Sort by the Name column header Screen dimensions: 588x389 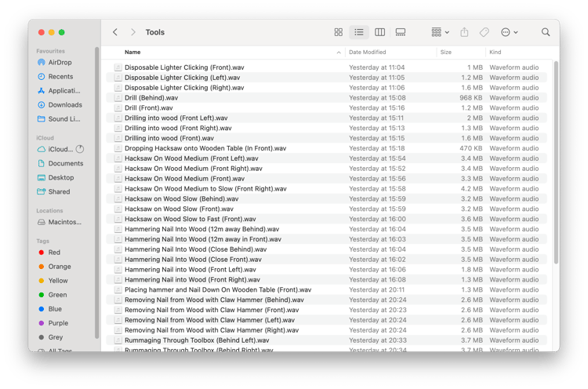pyautogui.click(x=132, y=52)
